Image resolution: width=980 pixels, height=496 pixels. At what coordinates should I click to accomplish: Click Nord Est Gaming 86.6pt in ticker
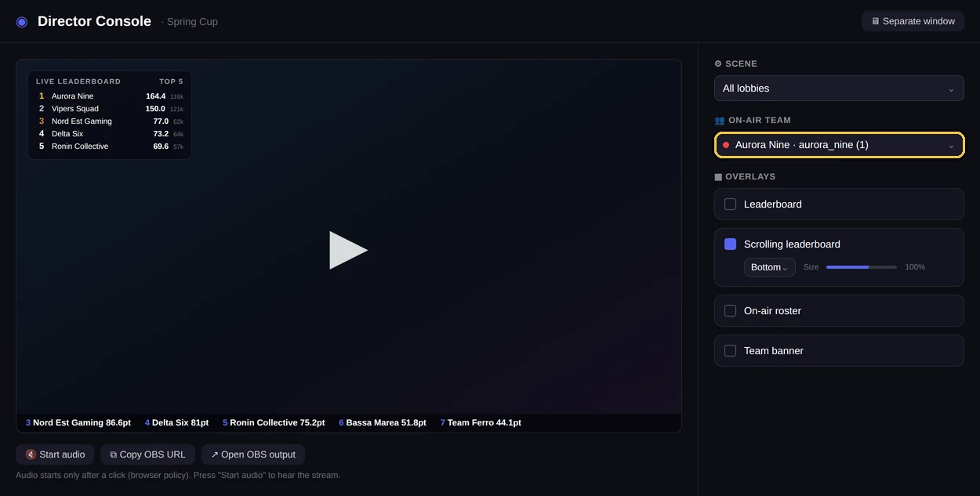(78, 423)
